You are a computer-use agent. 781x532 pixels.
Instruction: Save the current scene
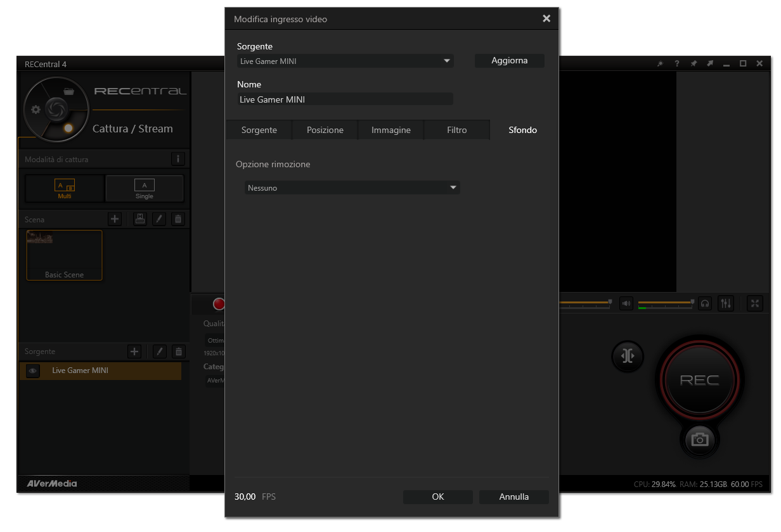click(x=140, y=219)
